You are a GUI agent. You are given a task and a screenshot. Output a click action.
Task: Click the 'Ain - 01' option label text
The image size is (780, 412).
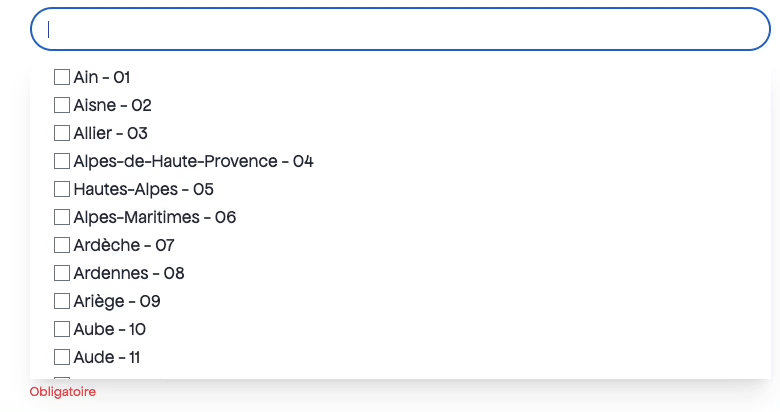[x=102, y=77]
